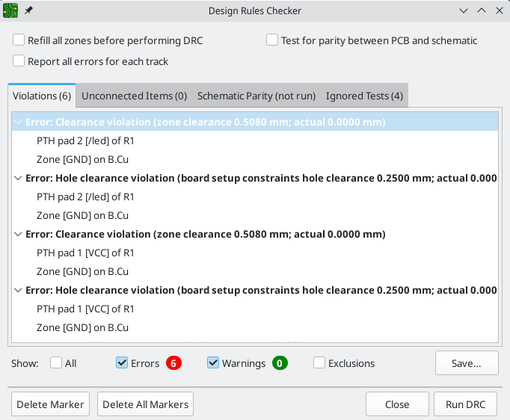The width and height of the screenshot is (510, 420).
Task: Enable Test for parity between PCB and schematic
Action: (x=273, y=40)
